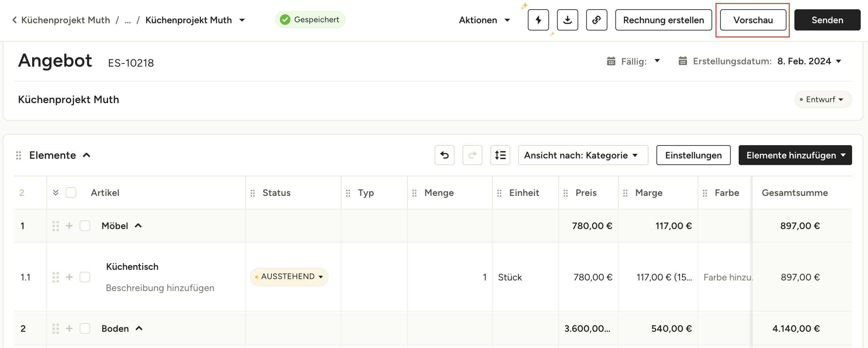Open the Küchenprojekt Muth breadcrumb dropdown
The height and width of the screenshot is (348, 868).
click(x=242, y=20)
